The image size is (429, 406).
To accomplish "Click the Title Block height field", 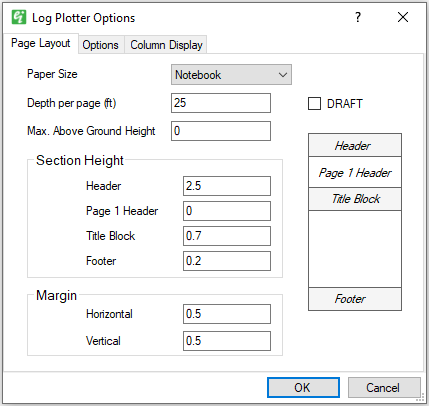I will point(227,236).
